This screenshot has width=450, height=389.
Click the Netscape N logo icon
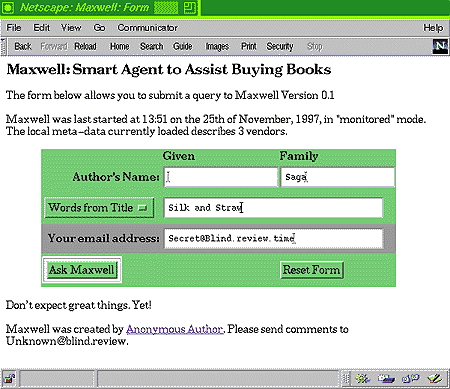440,47
